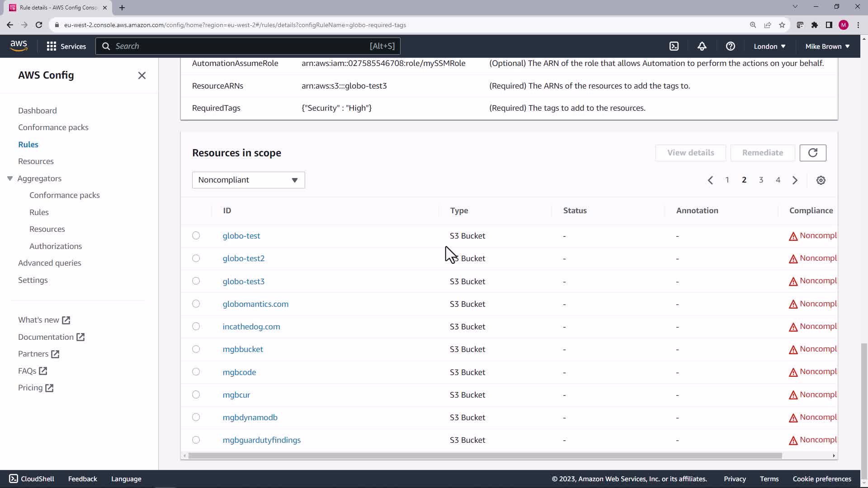Click the help question mark icon
868x488 pixels.
tap(730, 46)
